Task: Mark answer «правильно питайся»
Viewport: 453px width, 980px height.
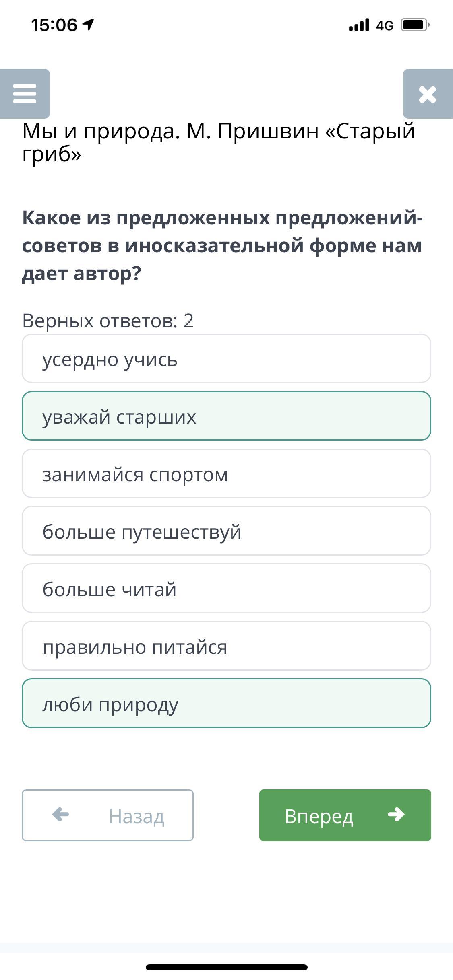Action: 226,646
